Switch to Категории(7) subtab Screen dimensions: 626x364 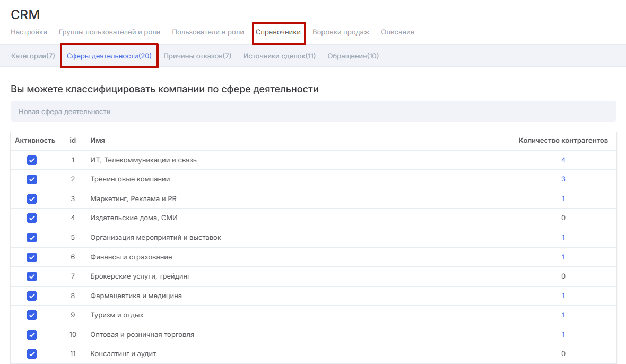(33, 56)
